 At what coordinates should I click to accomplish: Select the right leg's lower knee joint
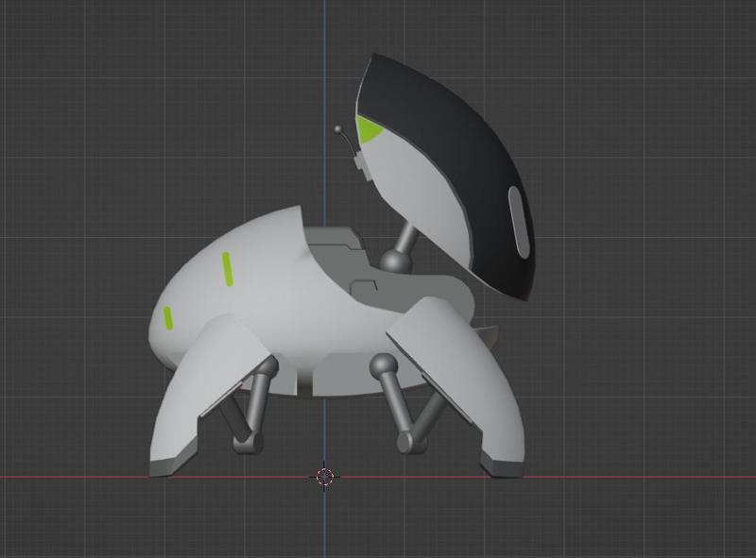408,441
